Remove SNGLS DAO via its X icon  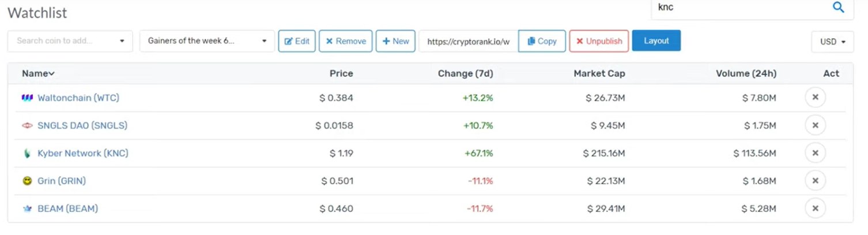click(815, 125)
